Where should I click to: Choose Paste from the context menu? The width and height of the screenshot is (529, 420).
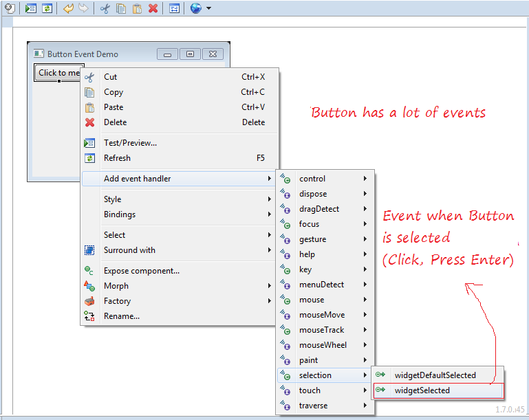[x=180, y=107]
